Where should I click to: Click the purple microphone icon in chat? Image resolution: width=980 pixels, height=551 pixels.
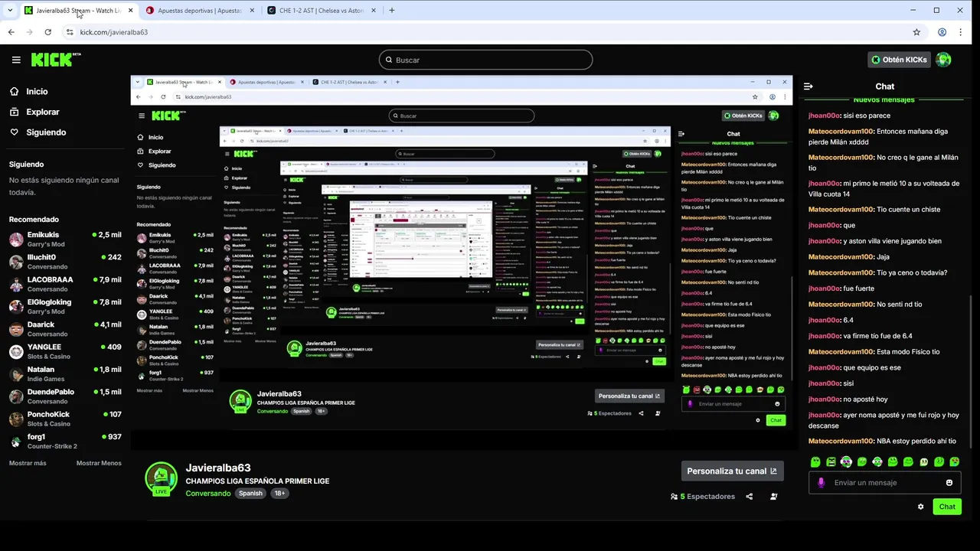[x=822, y=483]
